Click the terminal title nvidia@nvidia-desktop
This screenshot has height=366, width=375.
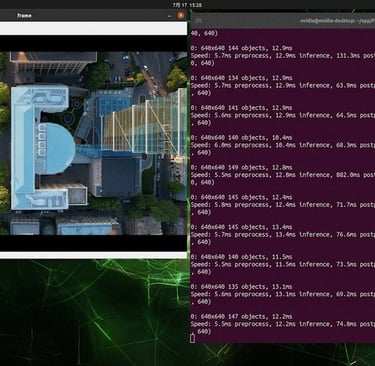[x=337, y=21]
